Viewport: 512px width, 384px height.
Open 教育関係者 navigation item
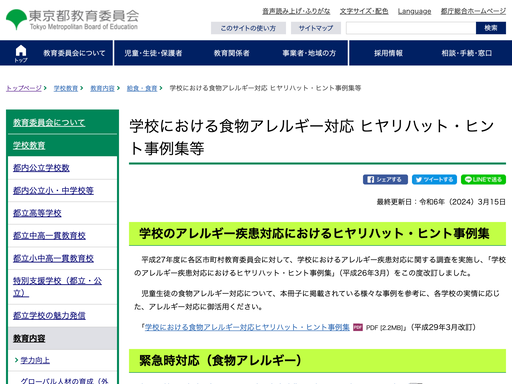coord(232,53)
